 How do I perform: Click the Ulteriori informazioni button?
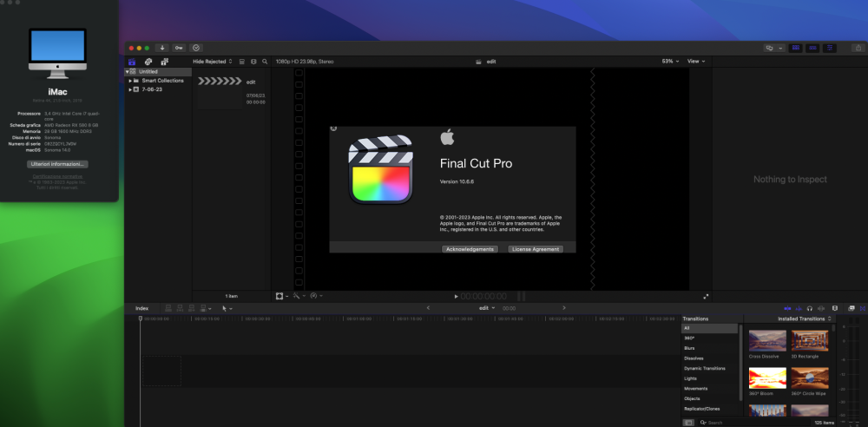(x=57, y=165)
